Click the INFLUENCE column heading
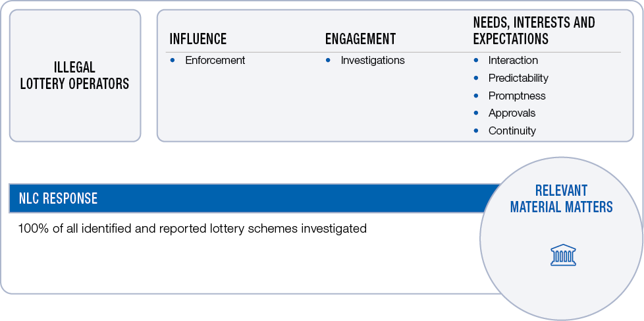This screenshot has width=644, height=321. pyautogui.click(x=198, y=39)
